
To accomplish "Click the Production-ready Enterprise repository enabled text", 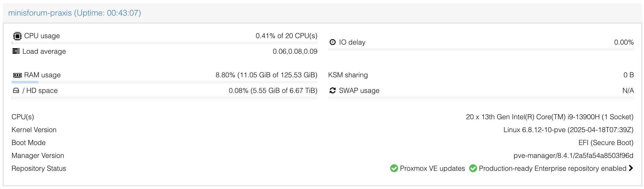I will point(552,168).
